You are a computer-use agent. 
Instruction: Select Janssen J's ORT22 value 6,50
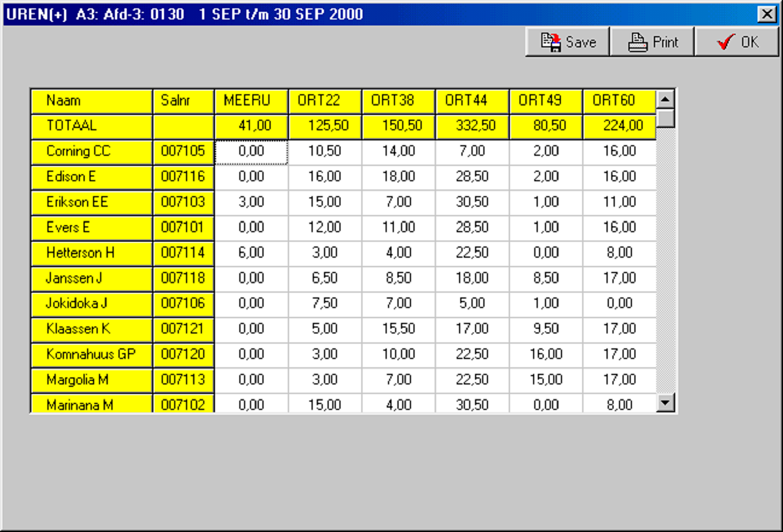(x=325, y=278)
